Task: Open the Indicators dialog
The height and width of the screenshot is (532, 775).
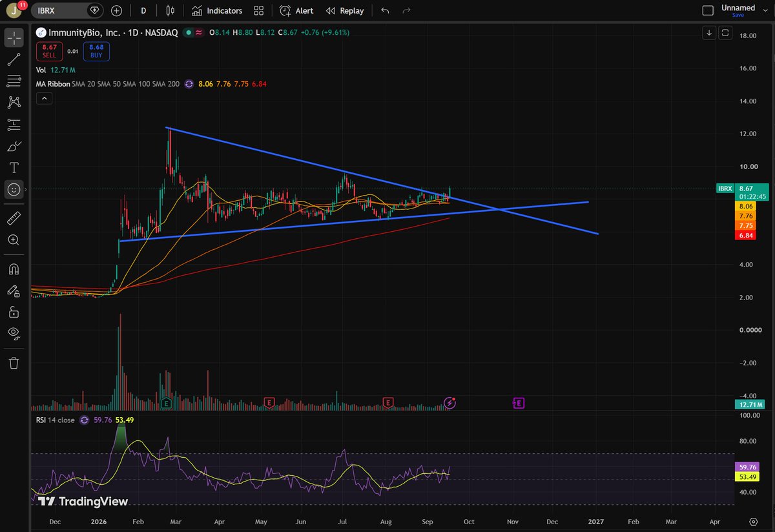Action: [x=216, y=10]
